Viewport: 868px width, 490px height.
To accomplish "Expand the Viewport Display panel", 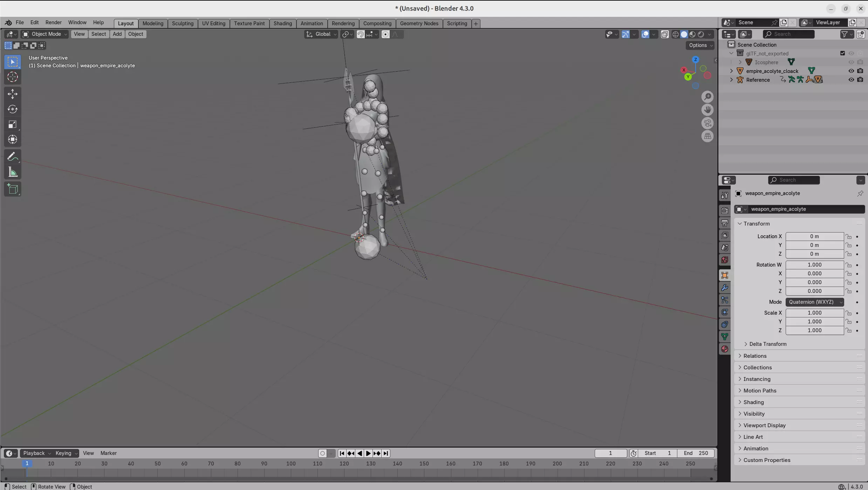I will click(764, 425).
